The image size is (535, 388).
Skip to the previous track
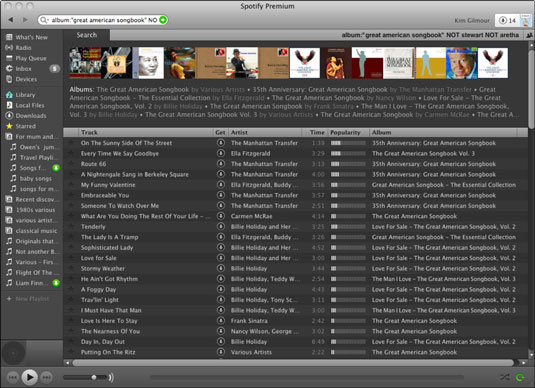13,377
